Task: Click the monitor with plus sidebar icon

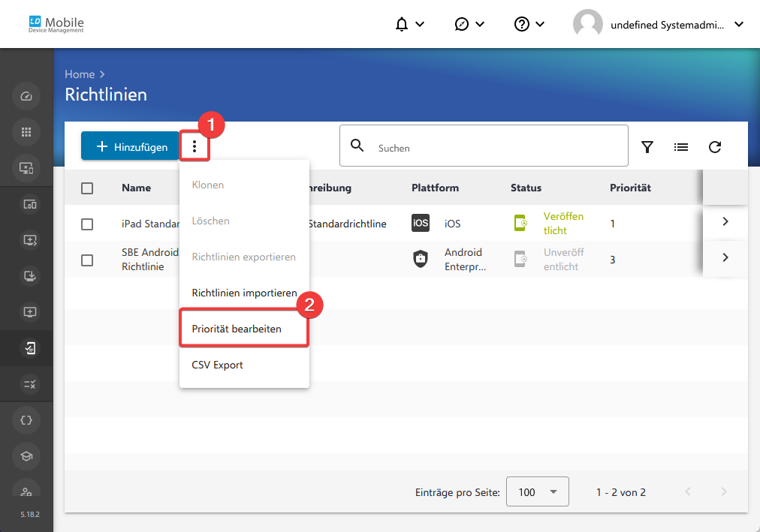Action: click(30, 312)
